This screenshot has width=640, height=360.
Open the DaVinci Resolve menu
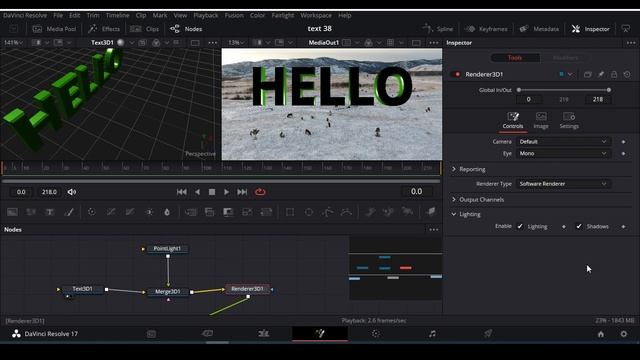tap(25, 16)
